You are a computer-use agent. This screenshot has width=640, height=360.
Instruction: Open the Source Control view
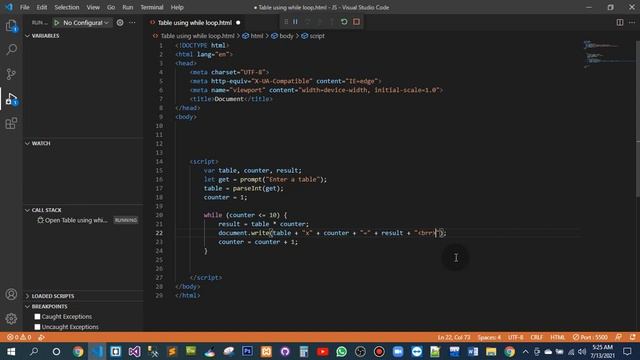tap(11, 74)
